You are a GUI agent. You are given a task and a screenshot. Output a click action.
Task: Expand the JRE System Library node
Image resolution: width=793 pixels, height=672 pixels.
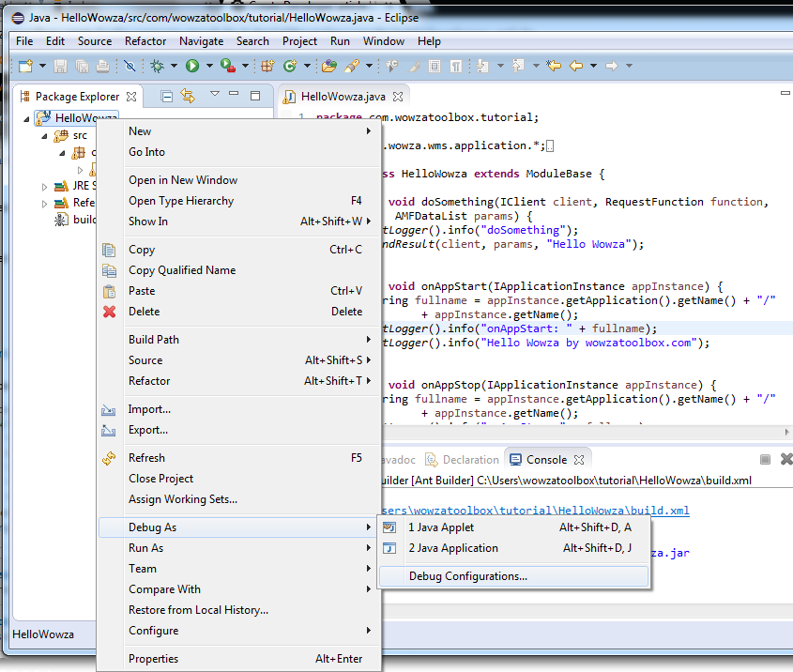(44, 186)
